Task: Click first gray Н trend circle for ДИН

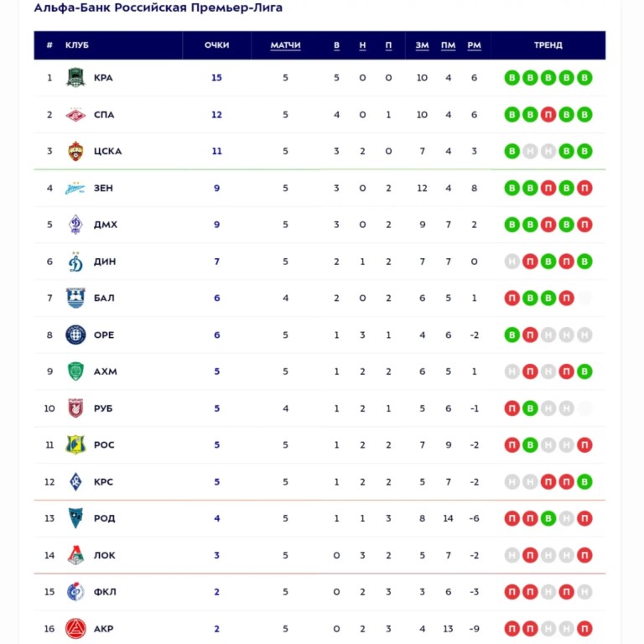Action: pyautogui.click(x=512, y=262)
